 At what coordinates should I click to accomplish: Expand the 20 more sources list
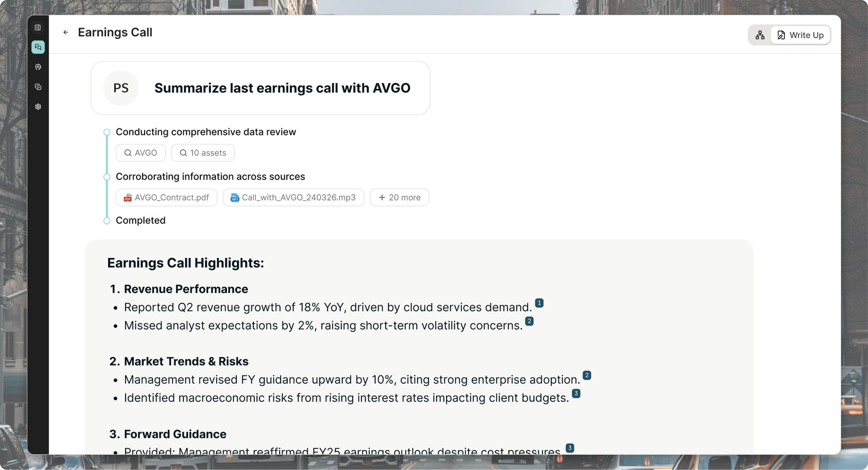tap(399, 197)
